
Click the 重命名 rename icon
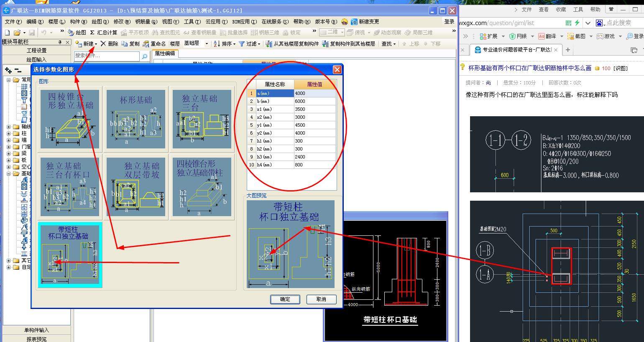(146, 43)
